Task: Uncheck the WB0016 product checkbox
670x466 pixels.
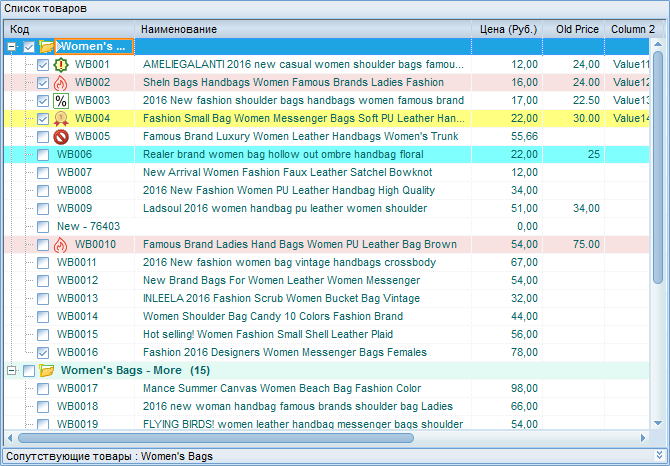Action: [43, 353]
